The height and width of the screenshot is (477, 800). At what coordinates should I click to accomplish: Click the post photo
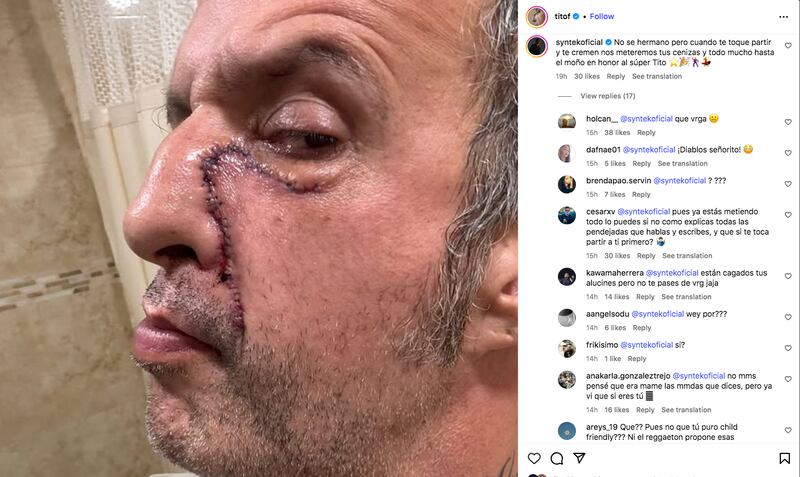[259, 238]
